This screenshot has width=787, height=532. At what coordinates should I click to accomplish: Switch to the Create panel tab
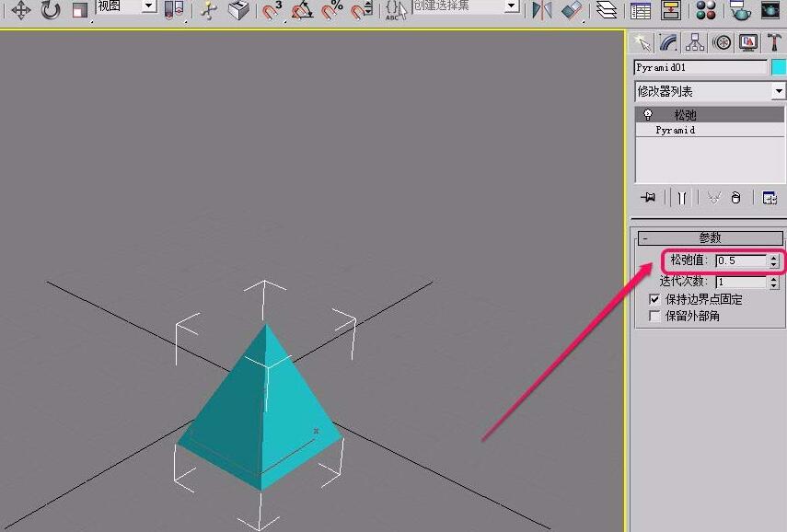tap(642, 42)
